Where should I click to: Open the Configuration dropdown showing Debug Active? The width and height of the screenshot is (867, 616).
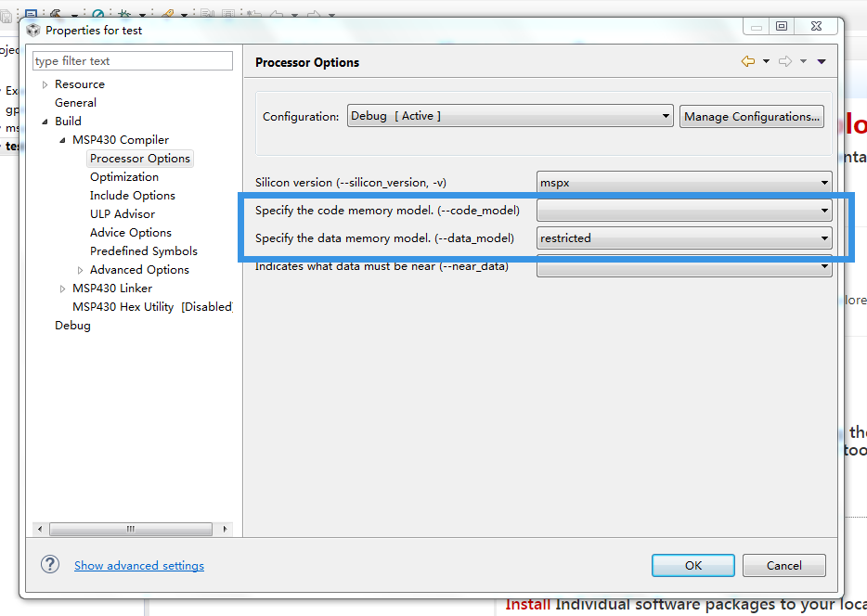pyautogui.click(x=511, y=116)
